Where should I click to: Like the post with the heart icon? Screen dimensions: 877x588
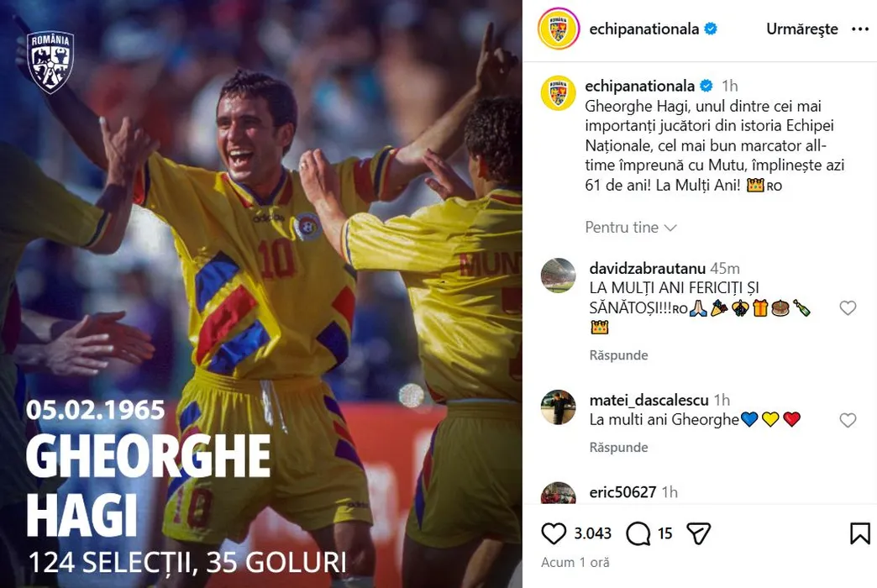coord(554,533)
